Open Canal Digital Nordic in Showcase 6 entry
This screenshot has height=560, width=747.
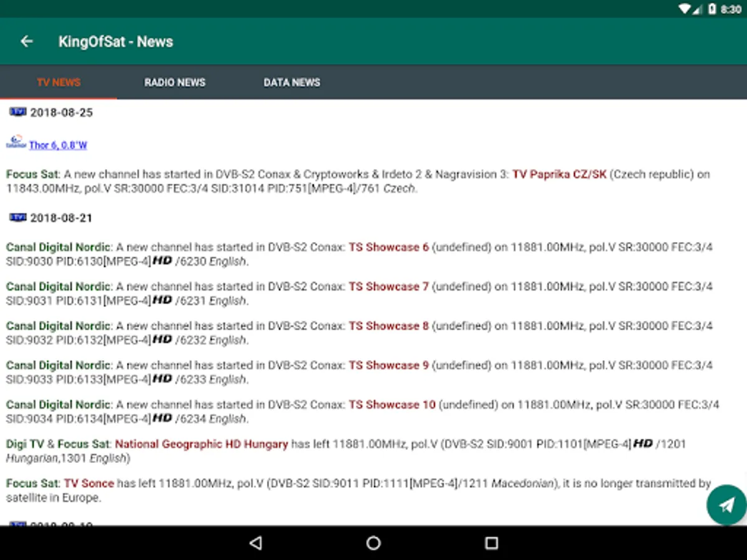[59, 247]
